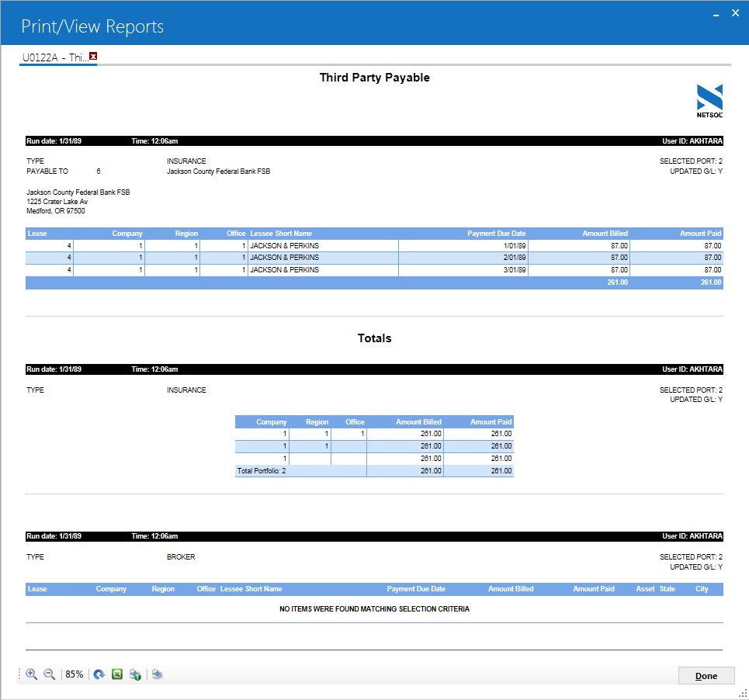Click the 'Jackson County Federal Bank FSB' address line

[78, 192]
